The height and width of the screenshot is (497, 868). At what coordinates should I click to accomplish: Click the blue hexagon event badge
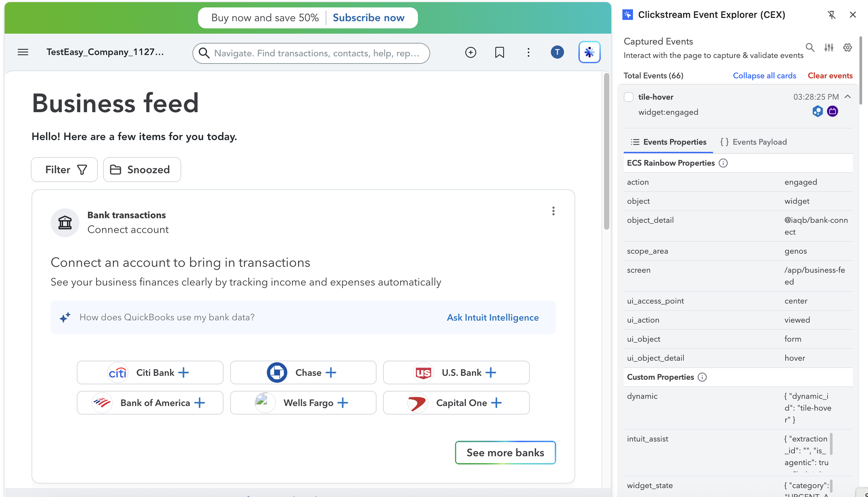pyautogui.click(x=818, y=111)
